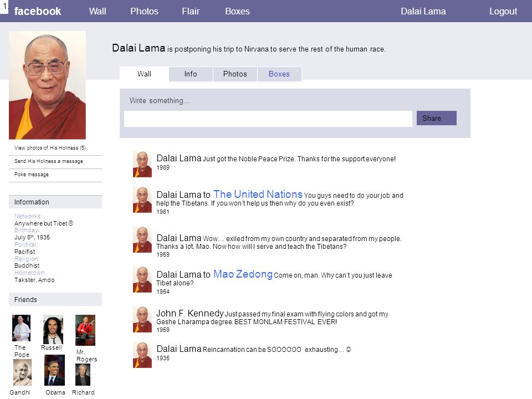Open The Pope friend thumbnail
The image size is (532, 399).
(22, 328)
